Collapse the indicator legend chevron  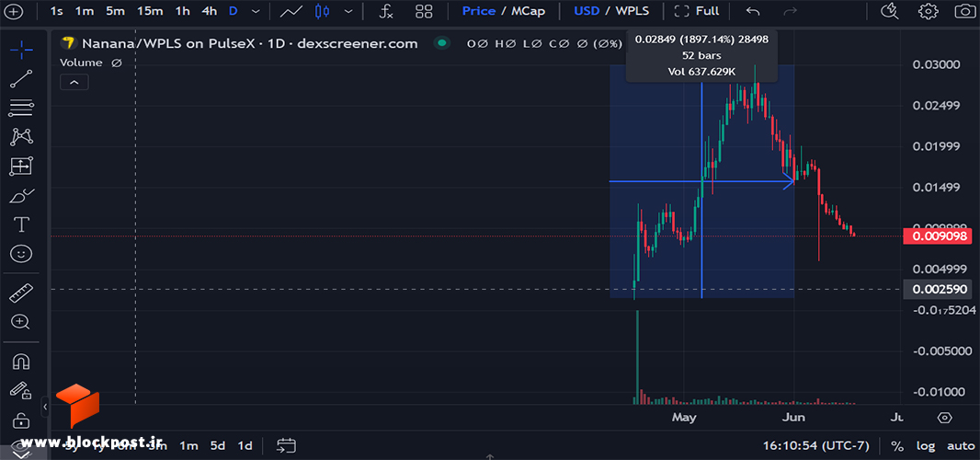click(x=74, y=82)
